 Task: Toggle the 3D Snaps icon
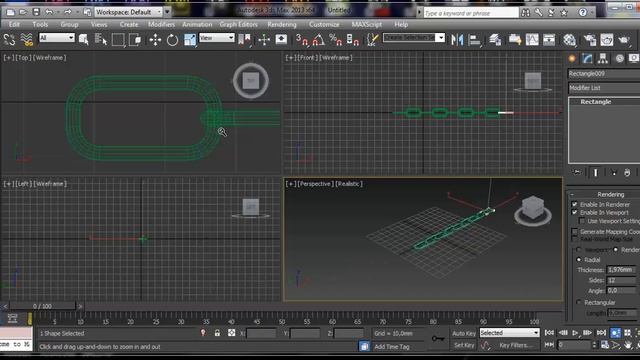coord(302,40)
